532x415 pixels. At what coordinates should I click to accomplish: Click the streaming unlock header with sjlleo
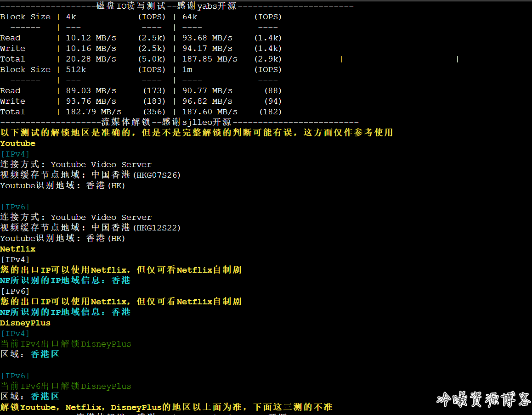tap(179, 122)
